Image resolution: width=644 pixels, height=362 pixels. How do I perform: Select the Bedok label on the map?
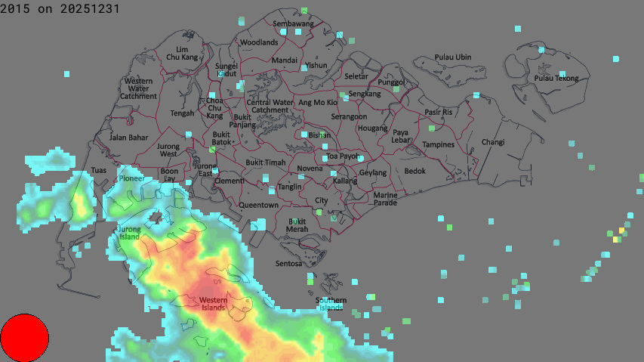(x=414, y=171)
